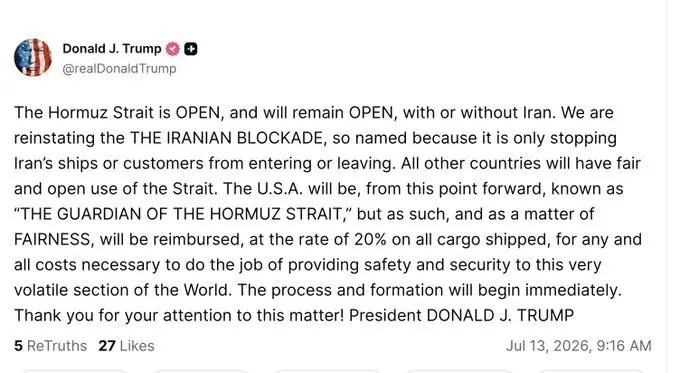Open the Jul 13, 2026 timestamp permalink
This screenshot has width=680, height=373.
pos(579,346)
